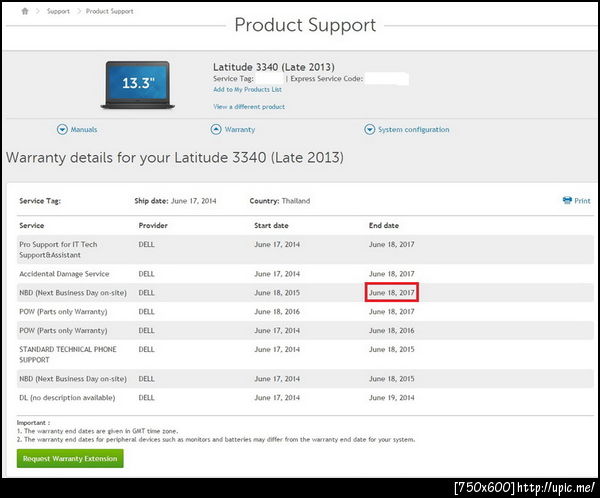Click the 'Express Service Code:' label

327,79
